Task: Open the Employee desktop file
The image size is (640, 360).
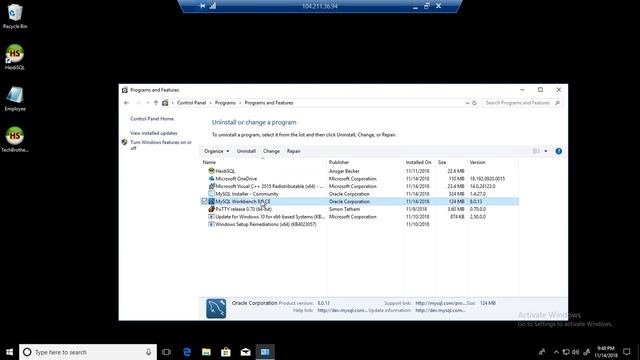Action: 15,99
